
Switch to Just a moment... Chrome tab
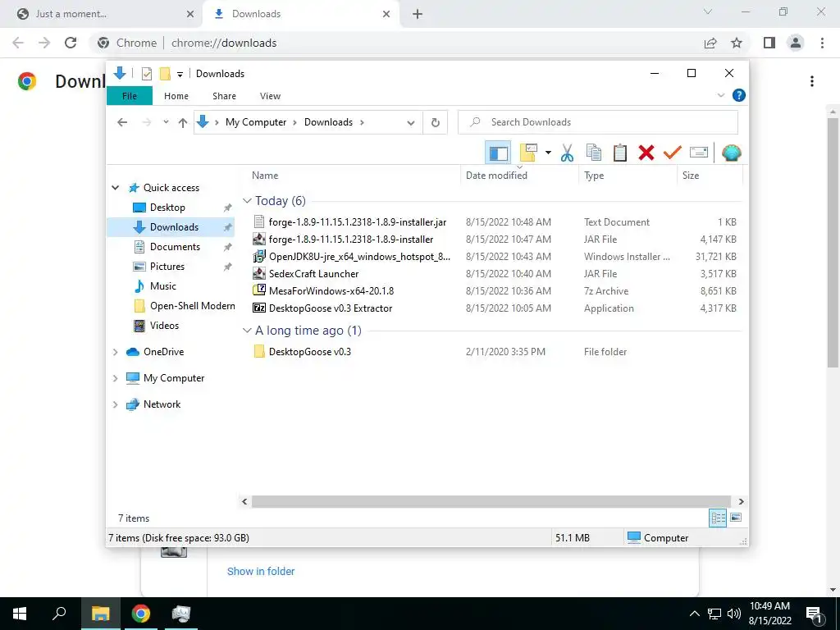pos(101,14)
